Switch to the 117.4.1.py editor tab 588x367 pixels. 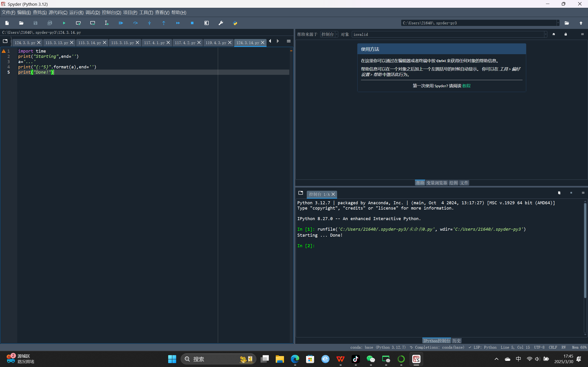click(x=154, y=43)
